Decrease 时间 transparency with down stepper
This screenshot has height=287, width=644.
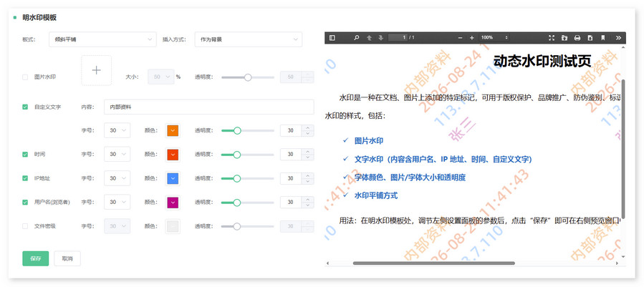308,157
